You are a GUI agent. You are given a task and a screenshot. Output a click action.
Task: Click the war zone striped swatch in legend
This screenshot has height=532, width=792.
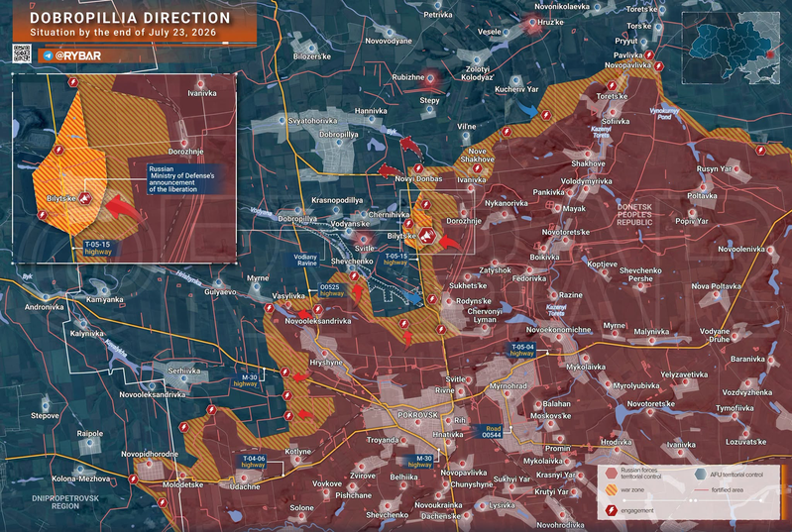[612, 489]
